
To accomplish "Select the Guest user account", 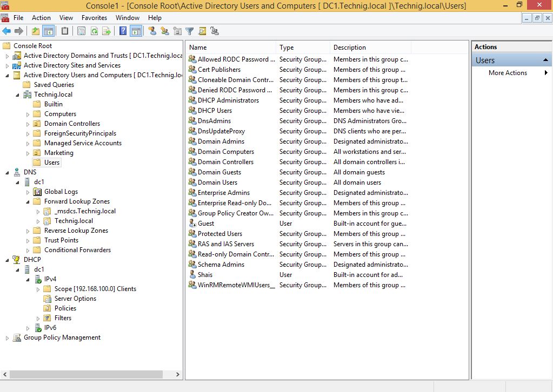I will coord(205,224).
